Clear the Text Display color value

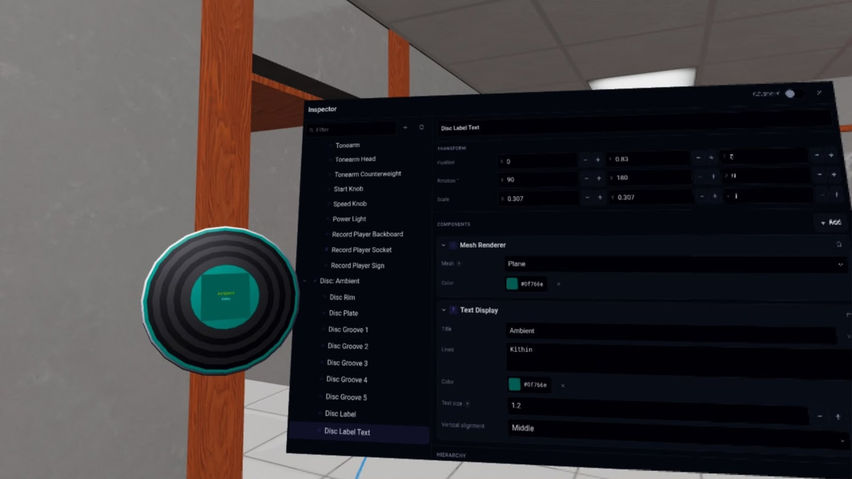[562, 386]
